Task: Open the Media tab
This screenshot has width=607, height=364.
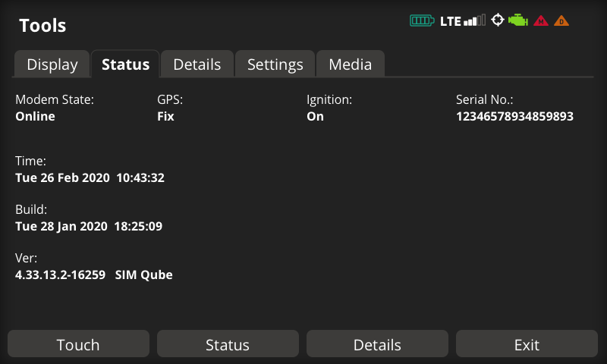Action: [350, 64]
